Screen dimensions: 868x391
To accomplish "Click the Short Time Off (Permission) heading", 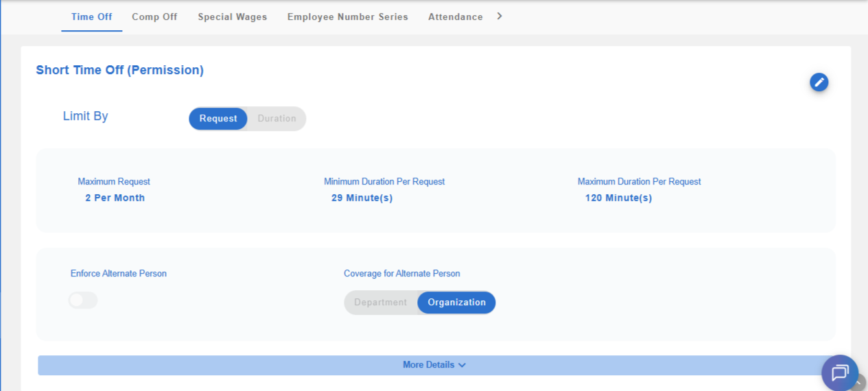I will coord(119,70).
